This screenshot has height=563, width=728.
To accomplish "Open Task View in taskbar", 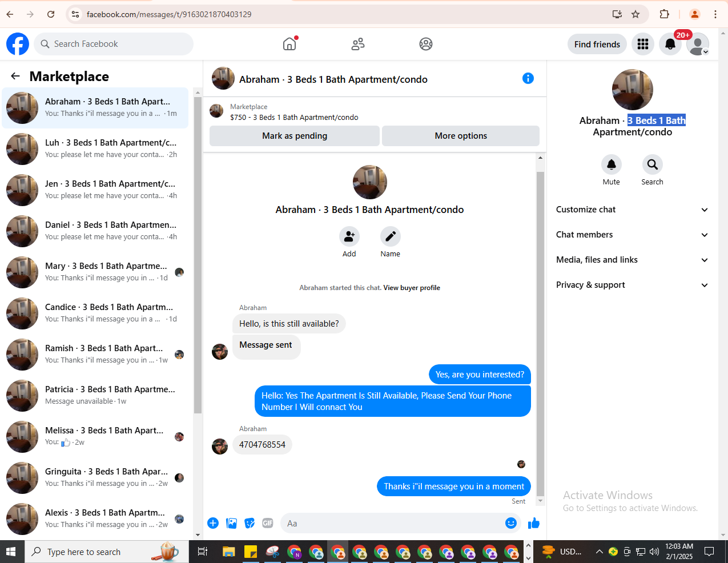I will [202, 552].
